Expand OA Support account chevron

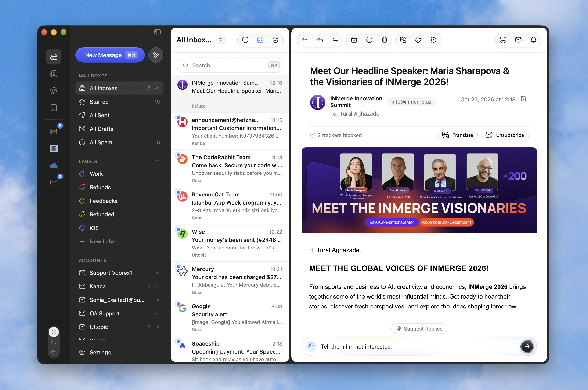coord(157,313)
